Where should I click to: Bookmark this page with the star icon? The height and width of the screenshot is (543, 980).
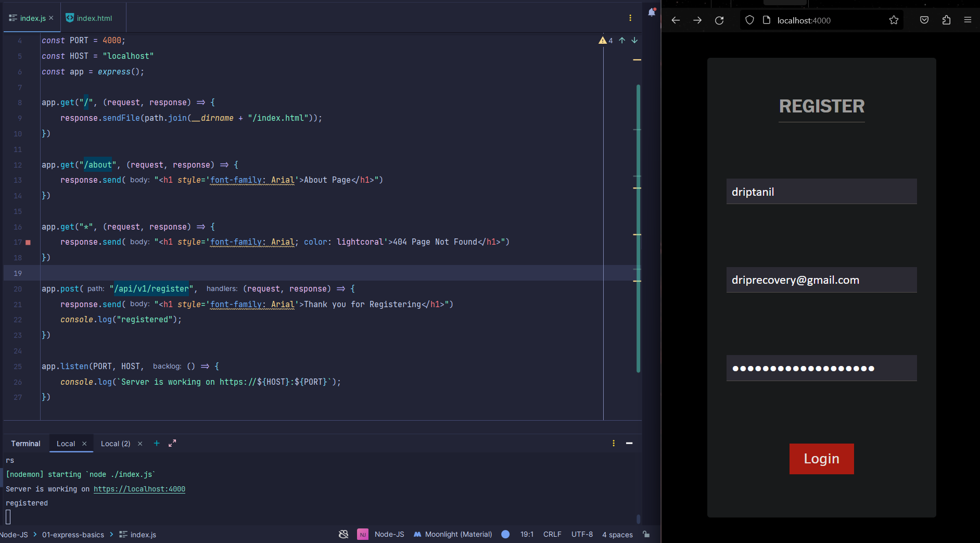click(x=894, y=20)
